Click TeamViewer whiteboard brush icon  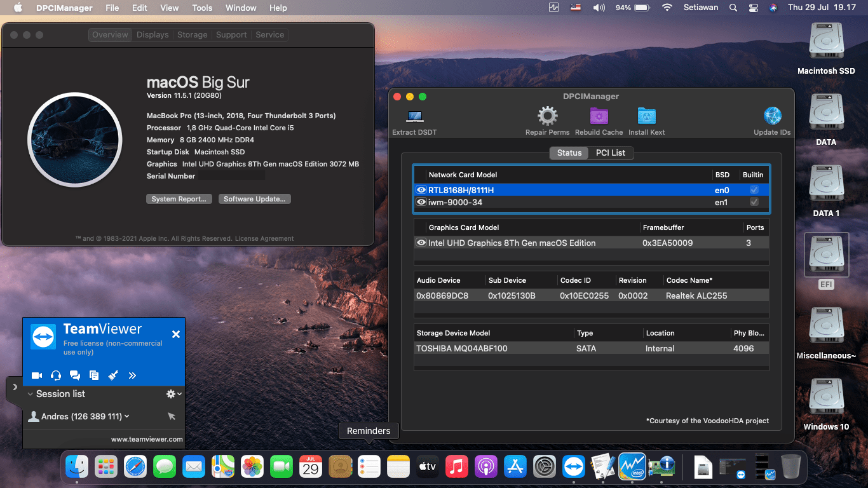pyautogui.click(x=113, y=376)
